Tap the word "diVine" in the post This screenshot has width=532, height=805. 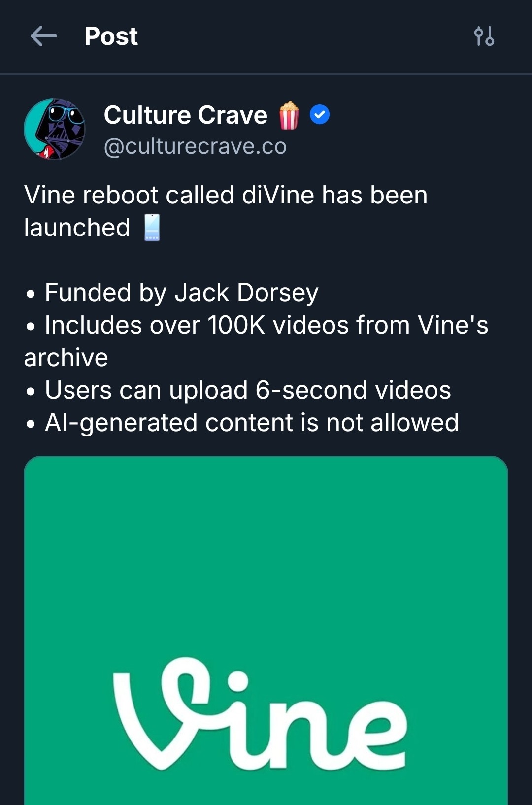coord(278,195)
